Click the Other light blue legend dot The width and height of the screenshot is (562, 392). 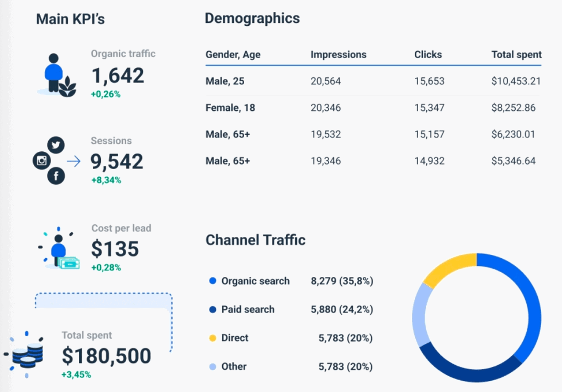[213, 367]
